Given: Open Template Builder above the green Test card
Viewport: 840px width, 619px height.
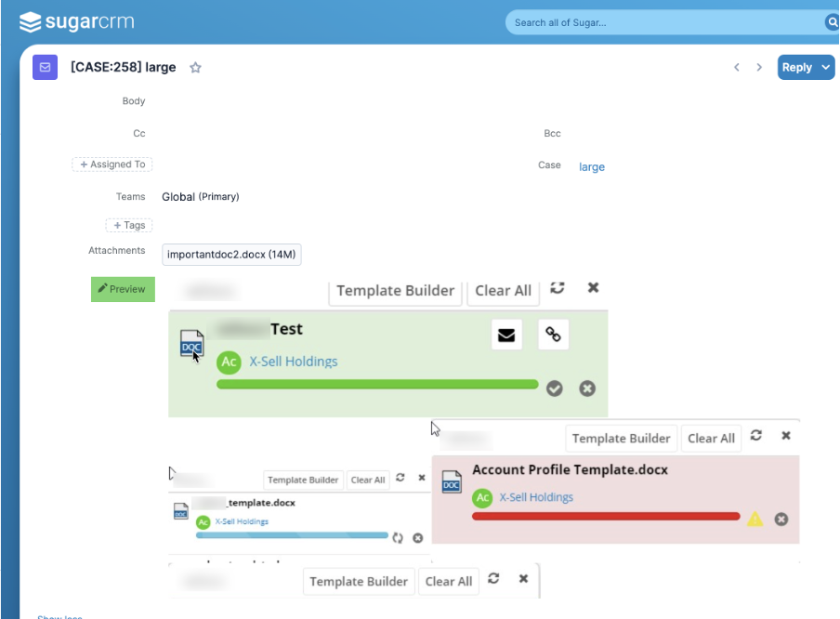Looking at the screenshot, I should tap(396, 290).
